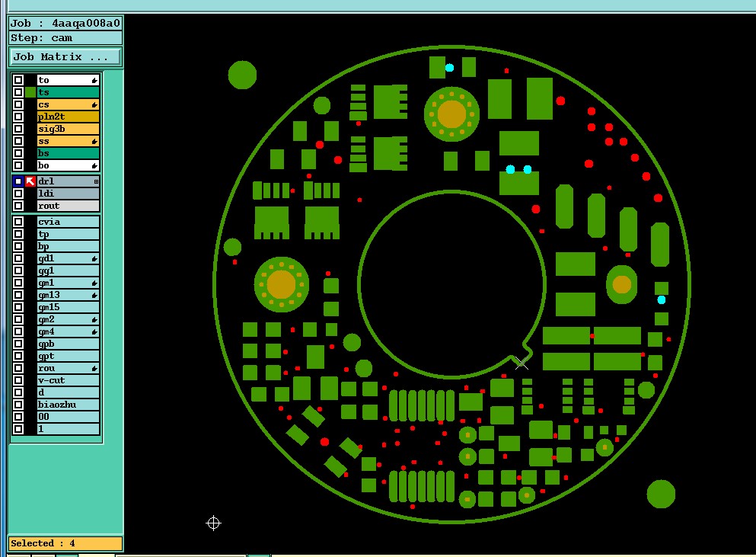Select the gg1 layer name
Screen dimensions: 756x557
(68, 270)
